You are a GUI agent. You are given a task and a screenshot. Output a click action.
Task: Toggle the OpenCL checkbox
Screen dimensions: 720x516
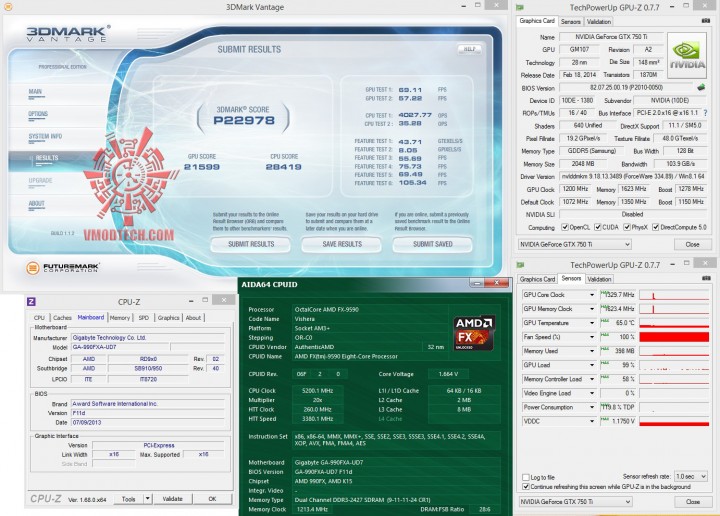(x=565, y=227)
